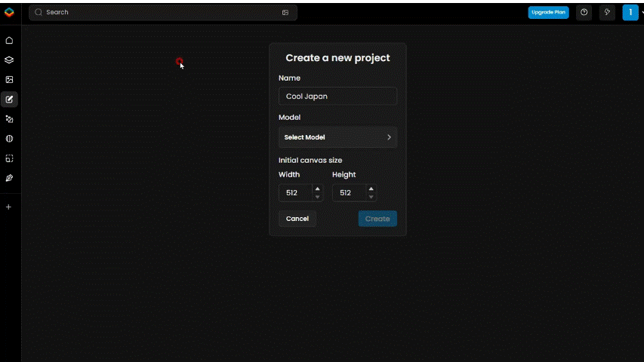
Task: Click the 'Name' label
Action: tap(290, 78)
